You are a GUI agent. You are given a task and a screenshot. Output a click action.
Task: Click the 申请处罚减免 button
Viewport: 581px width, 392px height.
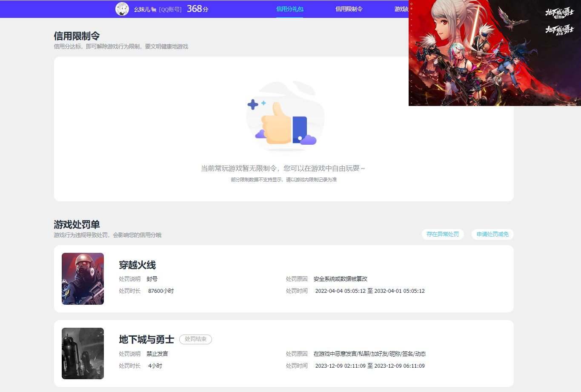[492, 234]
